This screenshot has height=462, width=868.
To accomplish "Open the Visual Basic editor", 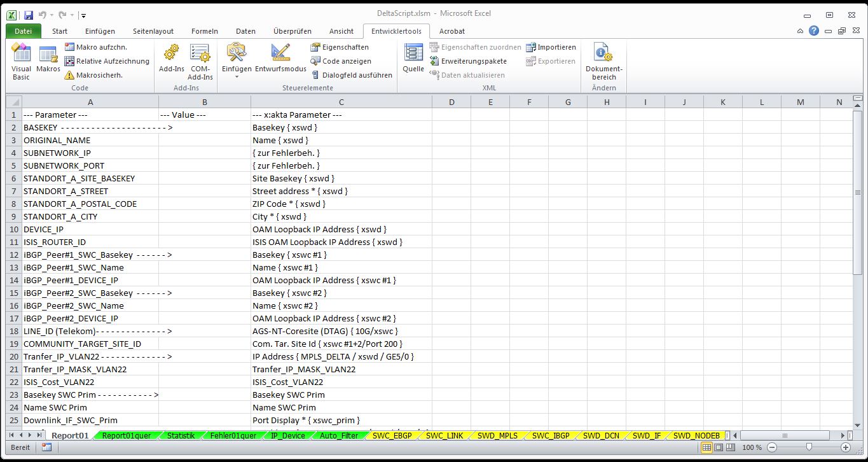I will pyautogui.click(x=21, y=61).
